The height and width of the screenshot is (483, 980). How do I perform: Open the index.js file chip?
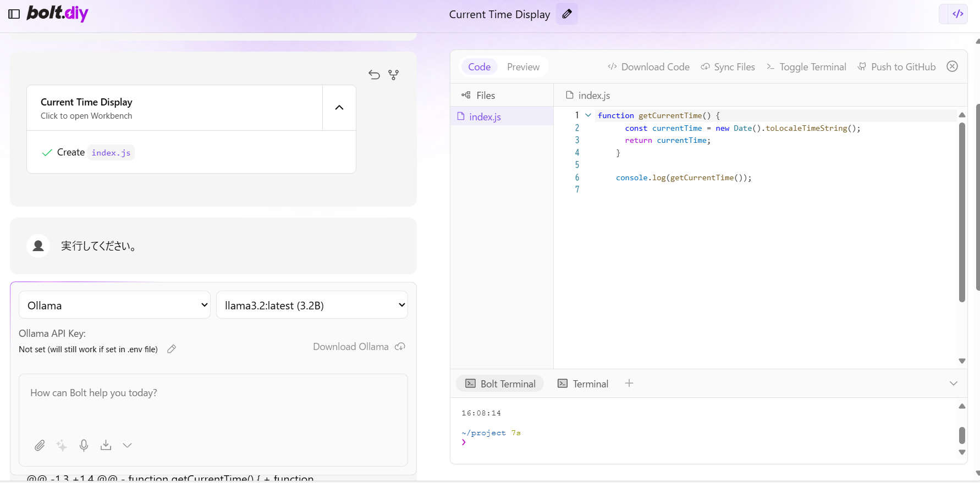(x=111, y=153)
